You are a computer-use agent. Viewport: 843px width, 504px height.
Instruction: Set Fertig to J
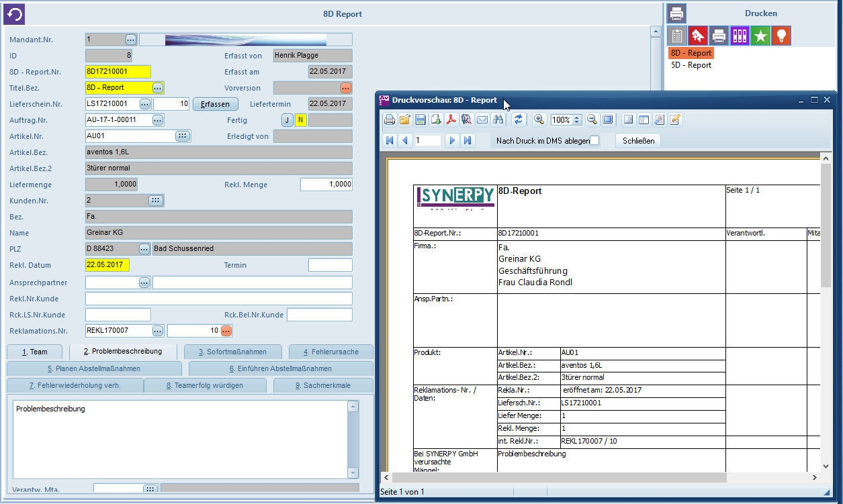pyautogui.click(x=287, y=120)
